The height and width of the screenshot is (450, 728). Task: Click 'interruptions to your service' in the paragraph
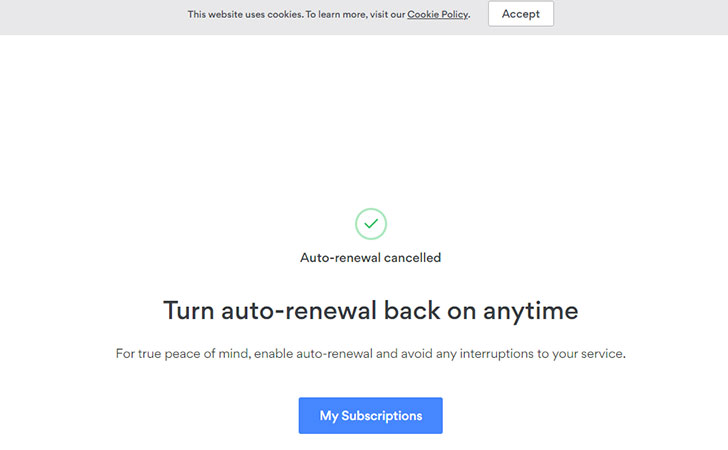542,353
